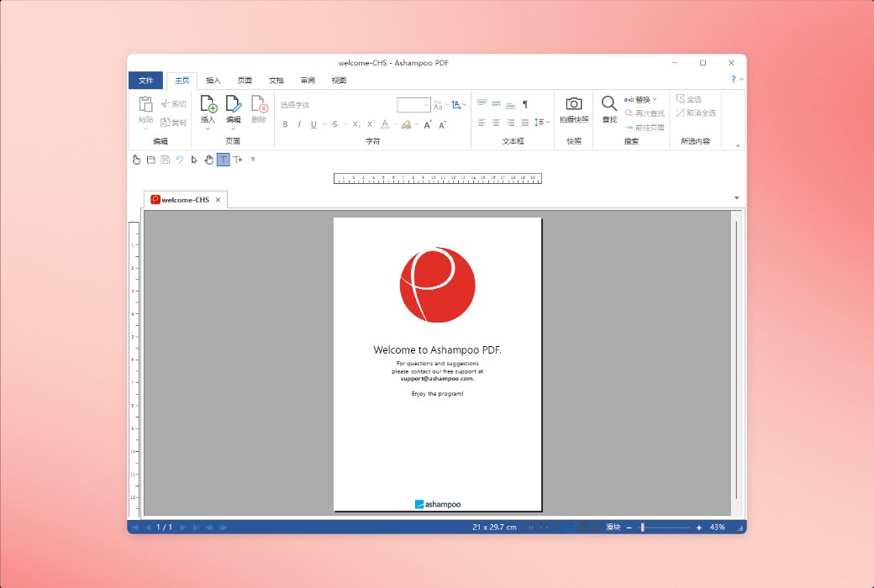Click the 前往页面 go to page link

coord(650,127)
